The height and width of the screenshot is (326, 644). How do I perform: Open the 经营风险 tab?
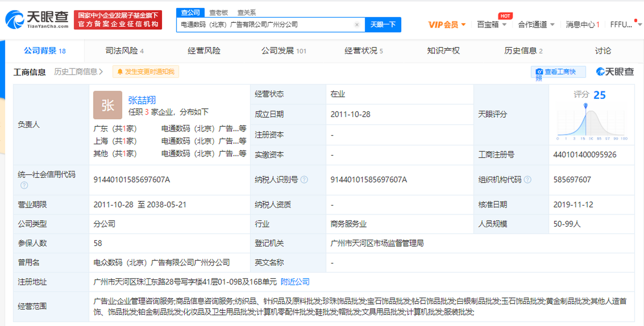[204, 51]
